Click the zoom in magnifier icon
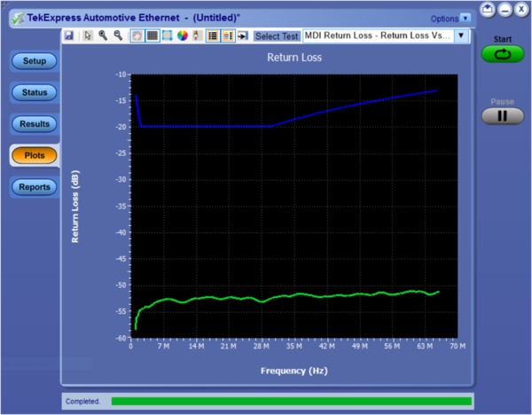532x415 pixels. (103, 36)
